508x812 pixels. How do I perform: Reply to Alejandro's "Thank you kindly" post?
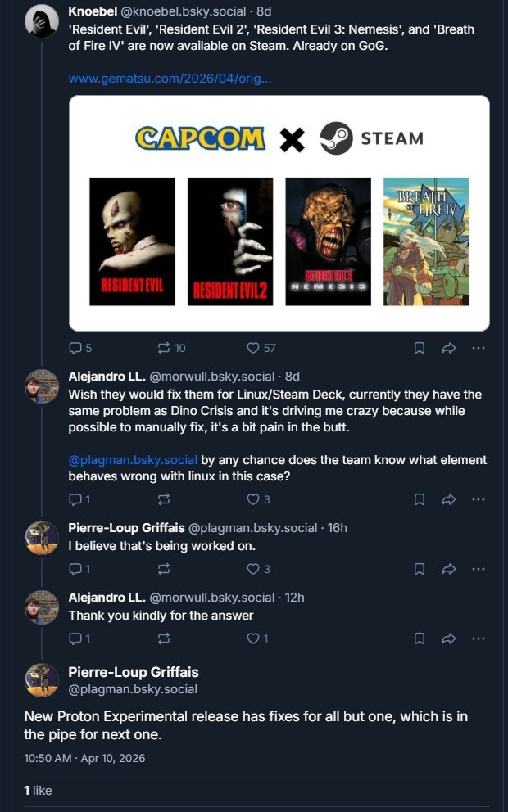76,638
